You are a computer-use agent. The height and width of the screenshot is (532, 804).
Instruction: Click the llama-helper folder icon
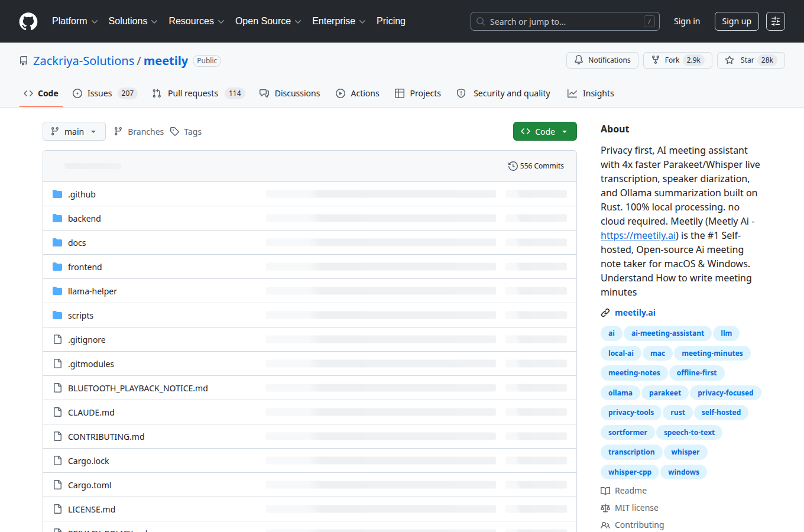(x=57, y=291)
